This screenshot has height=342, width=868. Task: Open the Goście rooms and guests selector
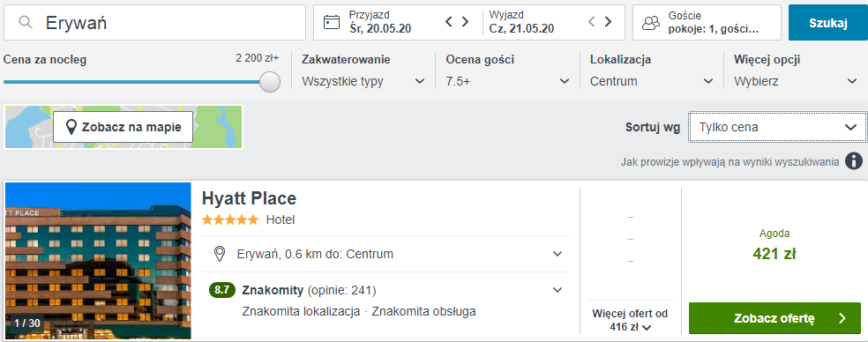click(707, 23)
